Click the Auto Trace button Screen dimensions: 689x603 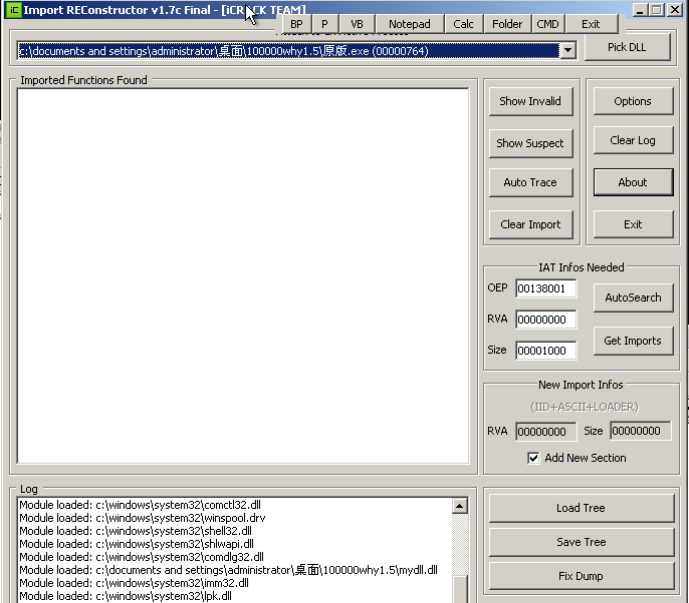click(530, 183)
